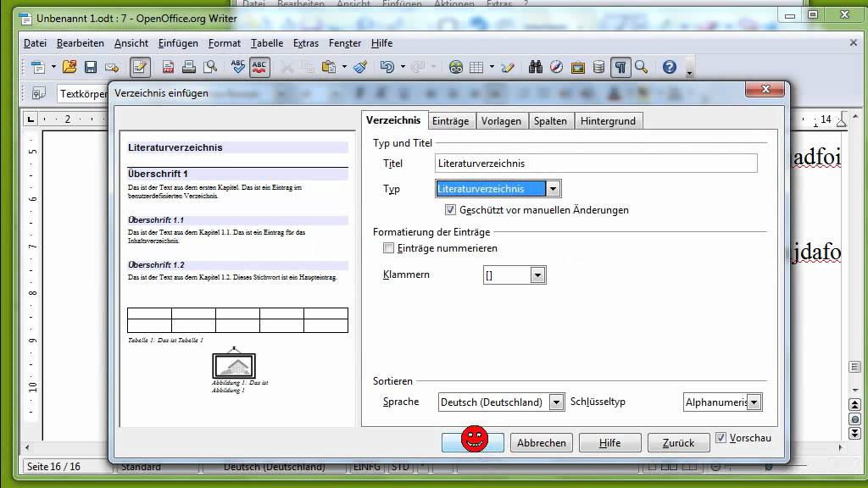Image resolution: width=868 pixels, height=488 pixels.
Task: Click the Literaturverzeichnis preview thumbnail
Action: coord(237,279)
